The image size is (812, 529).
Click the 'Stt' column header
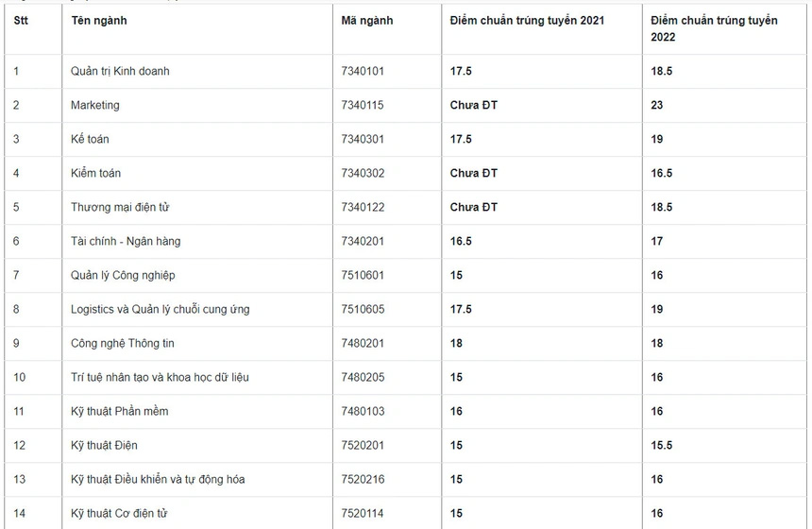(21, 21)
